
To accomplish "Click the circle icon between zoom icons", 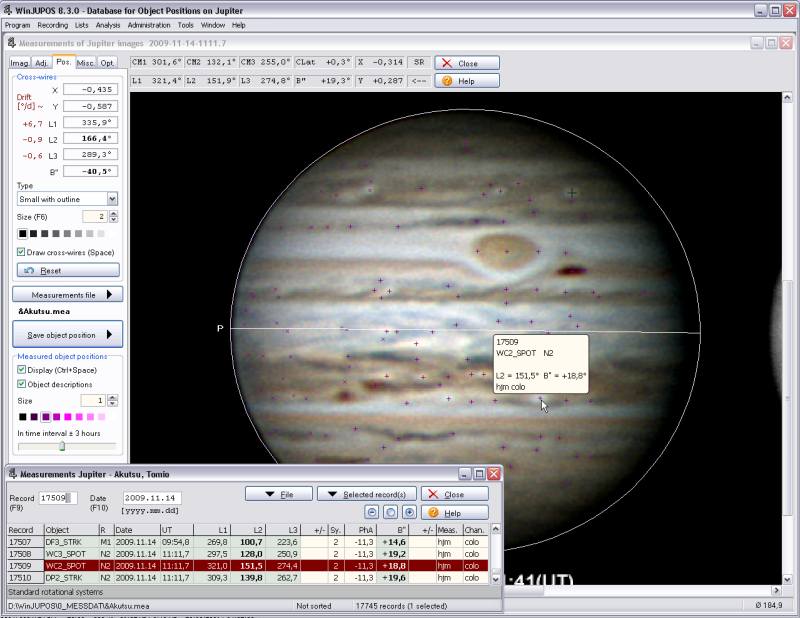I will [390, 512].
